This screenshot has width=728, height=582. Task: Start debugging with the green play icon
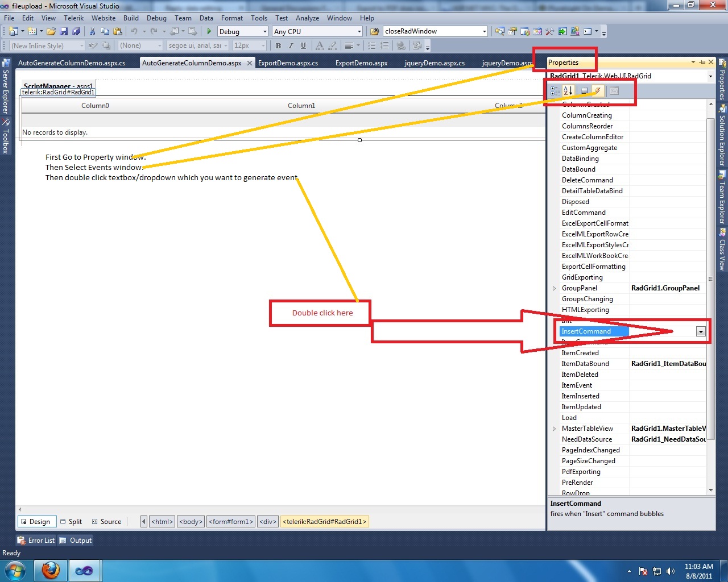(x=209, y=32)
